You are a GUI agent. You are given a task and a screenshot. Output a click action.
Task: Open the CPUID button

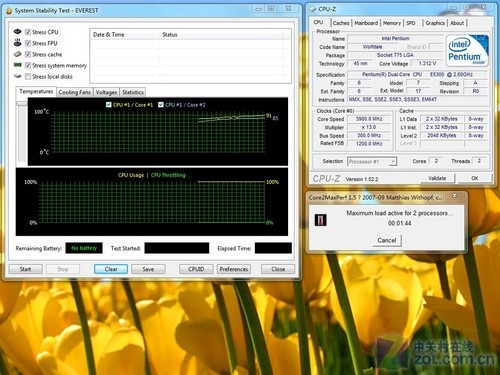click(196, 269)
